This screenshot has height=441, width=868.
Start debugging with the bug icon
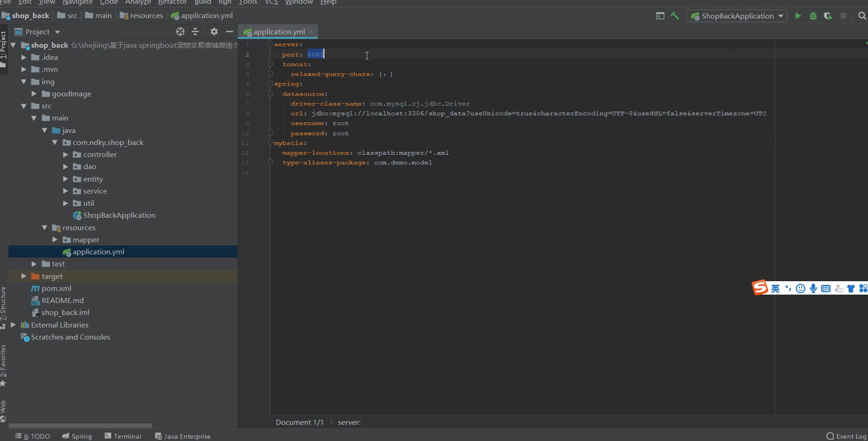(813, 16)
